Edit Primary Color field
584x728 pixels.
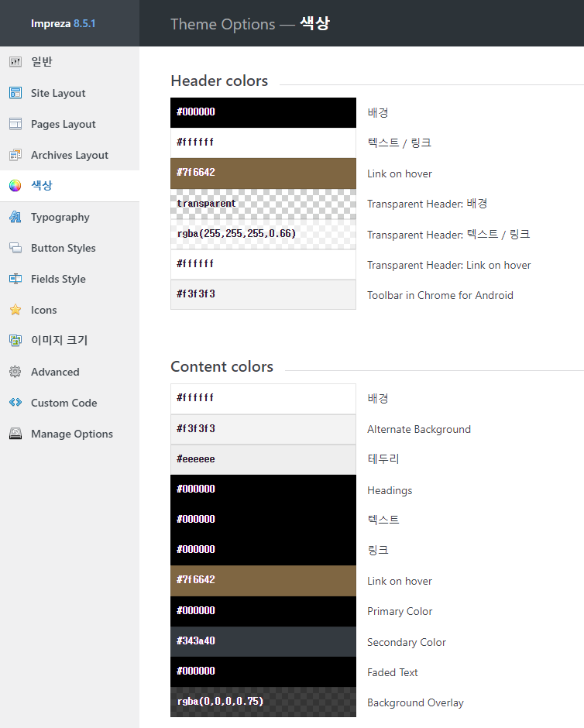(x=263, y=611)
